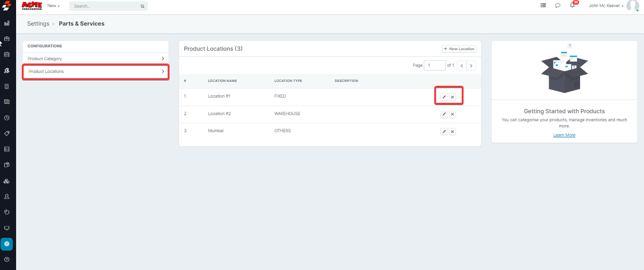The image size is (644, 270).
Task: Click the clock icon in left sidebar
Action: coord(7,117)
